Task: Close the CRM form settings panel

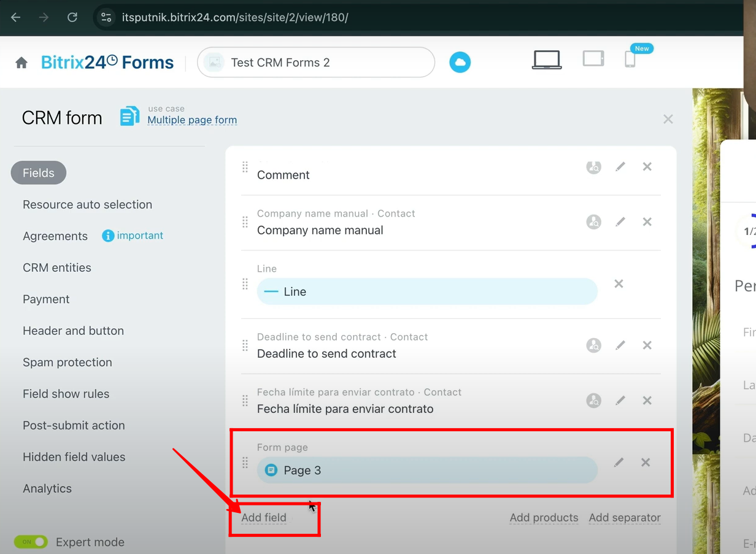Action: (668, 119)
